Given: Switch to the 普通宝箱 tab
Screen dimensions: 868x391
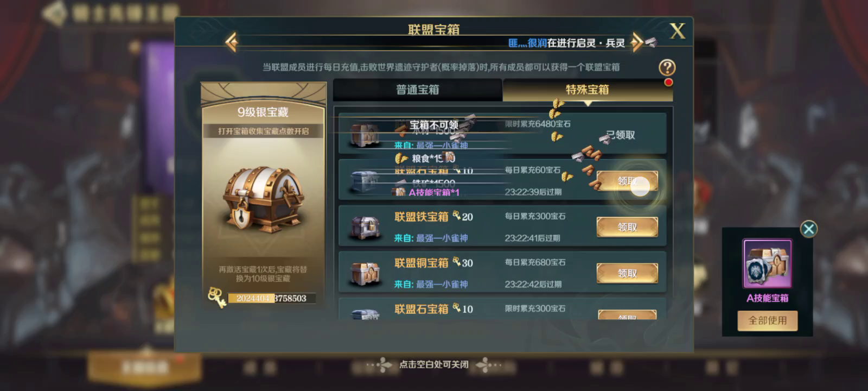Looking at the screenshot, I should pos(418,90).
